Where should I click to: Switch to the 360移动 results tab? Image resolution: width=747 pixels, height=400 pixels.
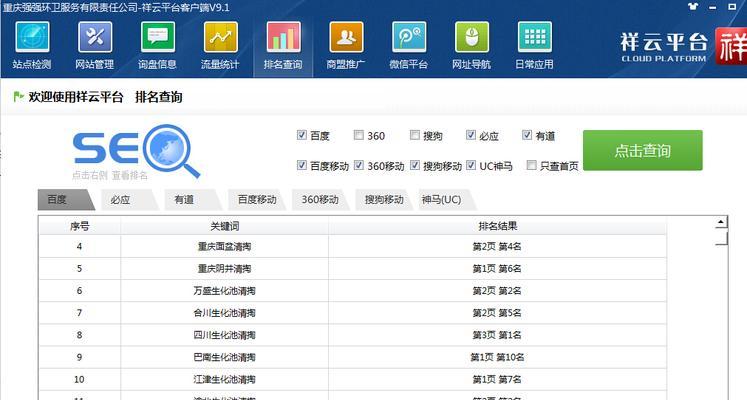click(320, 200)
